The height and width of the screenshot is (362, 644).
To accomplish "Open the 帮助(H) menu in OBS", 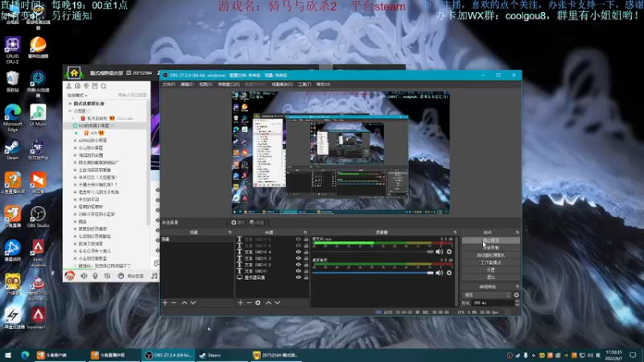I will pyautogui.click(x=324, y=84).
